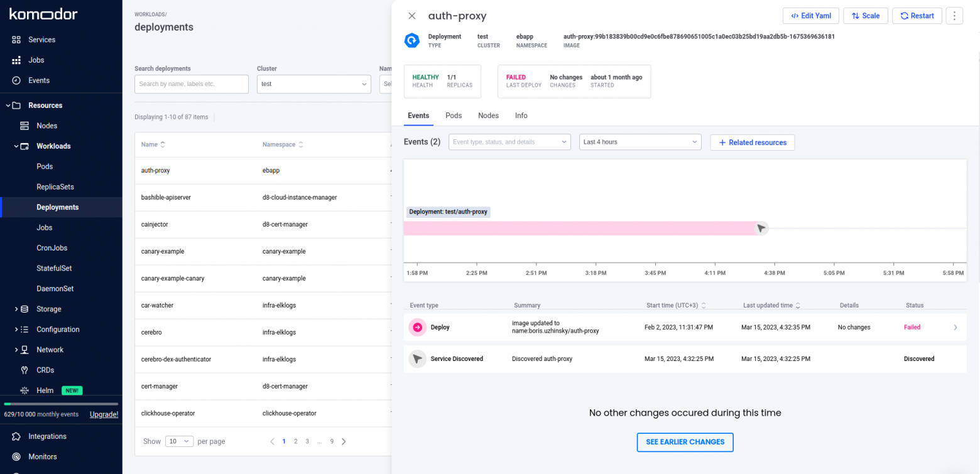Open the three-dot more actions menu
Image resolution: width=980 pixels, height=474 pixels.
[954, 16]
